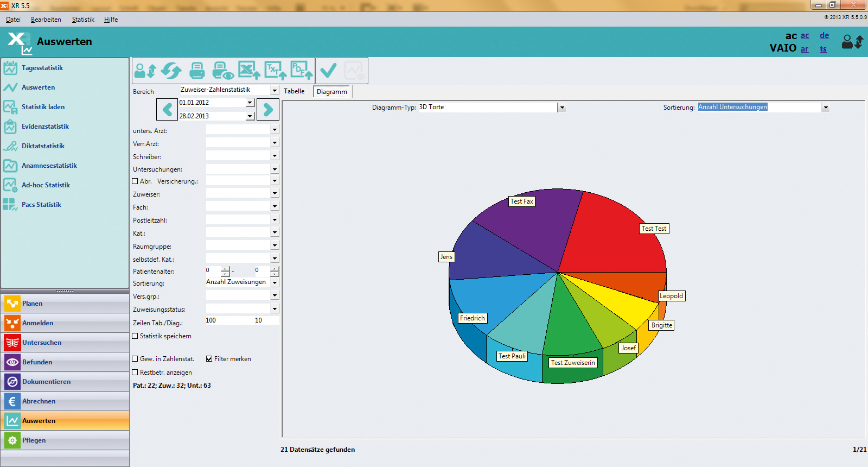868x467 pixels.
Task: Export statistics to Excel
Action: coord(249,71)
